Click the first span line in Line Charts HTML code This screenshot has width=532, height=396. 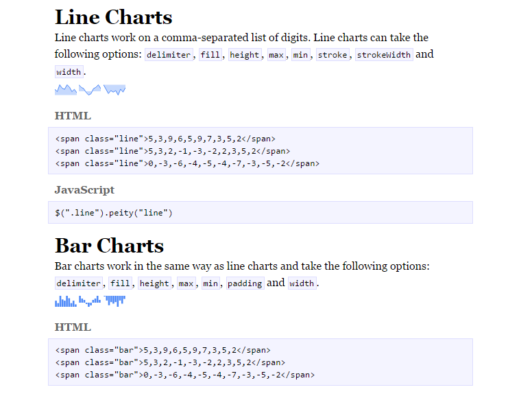click(165, 139)
